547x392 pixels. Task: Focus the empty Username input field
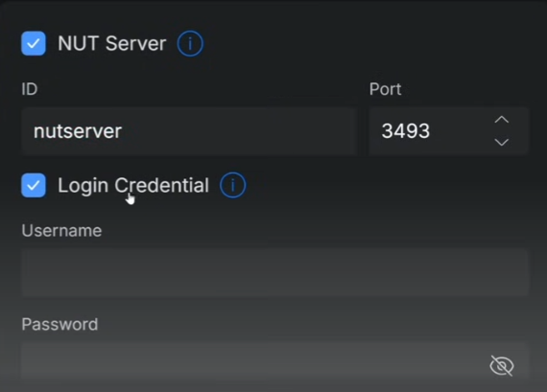coord(274,272)
